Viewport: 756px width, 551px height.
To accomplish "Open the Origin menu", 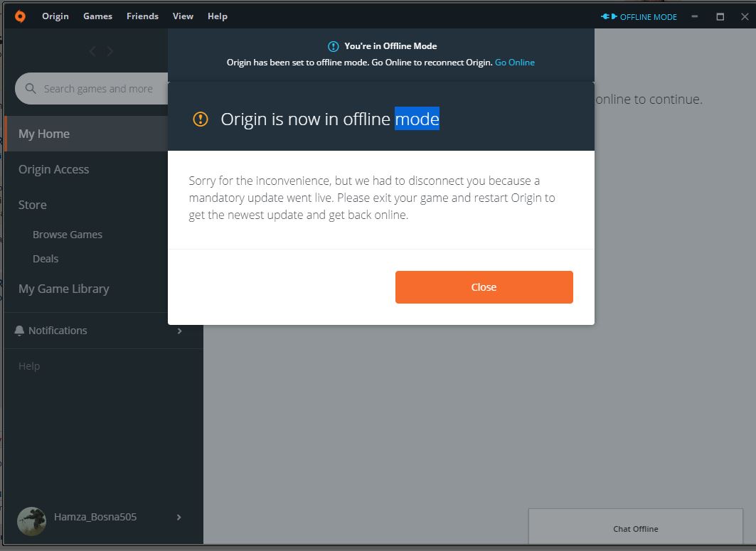I will pos(55,16).
